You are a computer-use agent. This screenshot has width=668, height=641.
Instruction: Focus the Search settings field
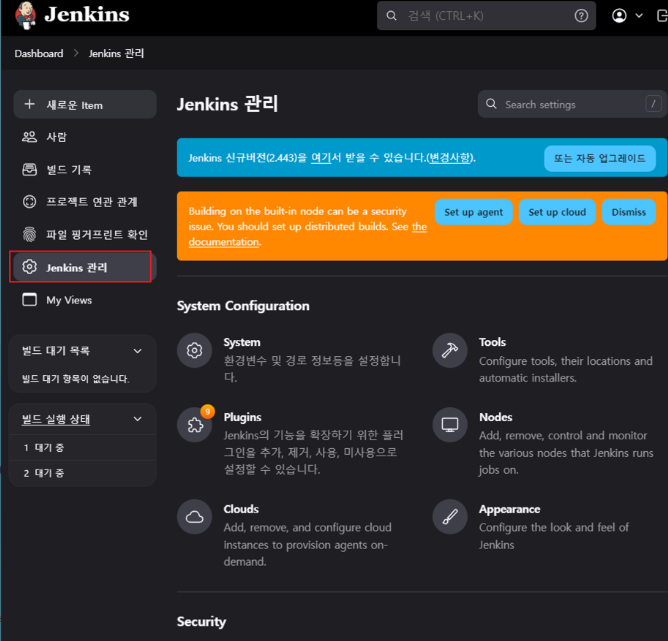572,104
